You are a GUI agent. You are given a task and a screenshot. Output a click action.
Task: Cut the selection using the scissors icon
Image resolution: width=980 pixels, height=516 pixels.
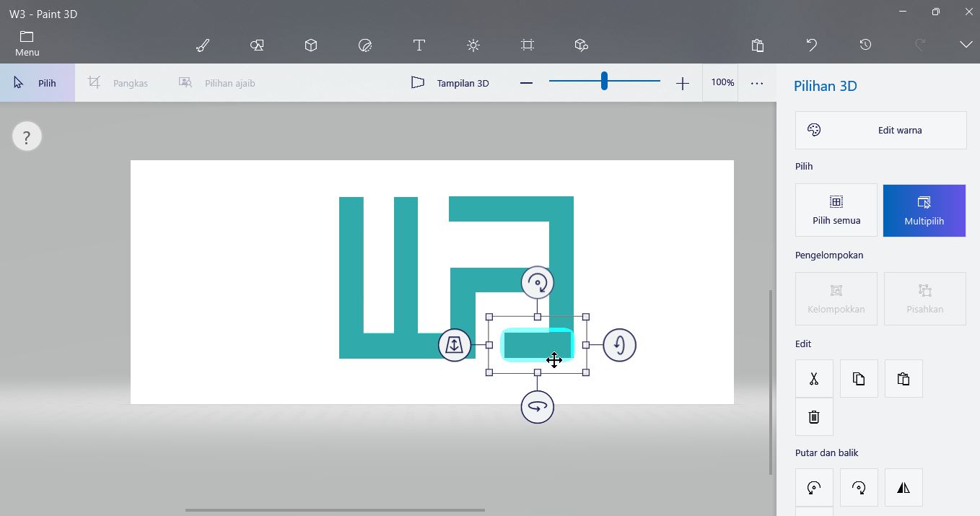click(x=814, y=378)
